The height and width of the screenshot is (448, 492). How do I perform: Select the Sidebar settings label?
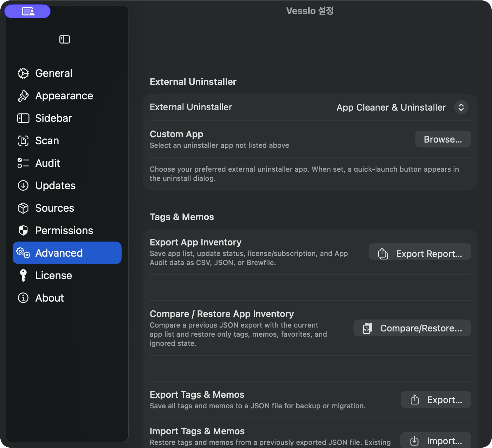click(x=53, y=118)
